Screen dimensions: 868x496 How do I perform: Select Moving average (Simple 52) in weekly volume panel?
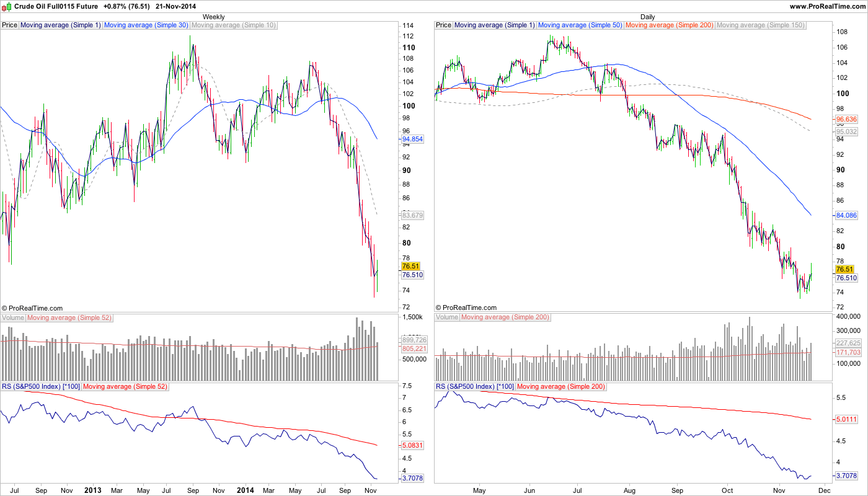(69, 317)
